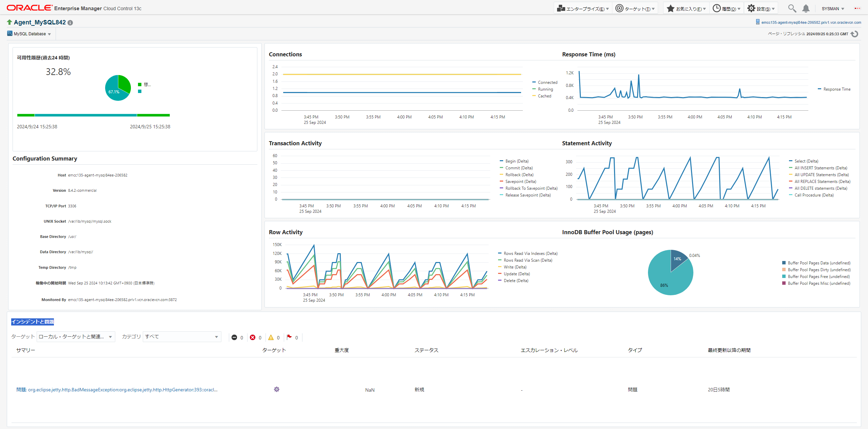Open the Category dropdown
This screenshot has width=868, height=429.
[182, 337]
